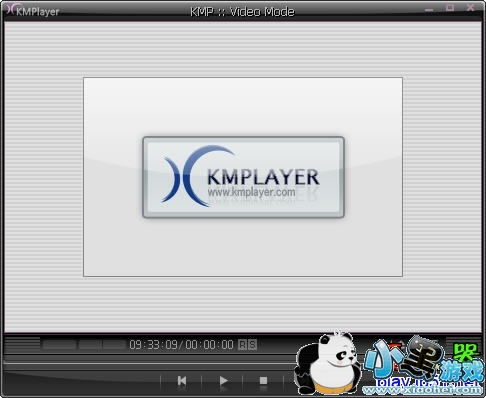Toggle the R repeat indicator
486x398 pixels.
coord(242,344)
